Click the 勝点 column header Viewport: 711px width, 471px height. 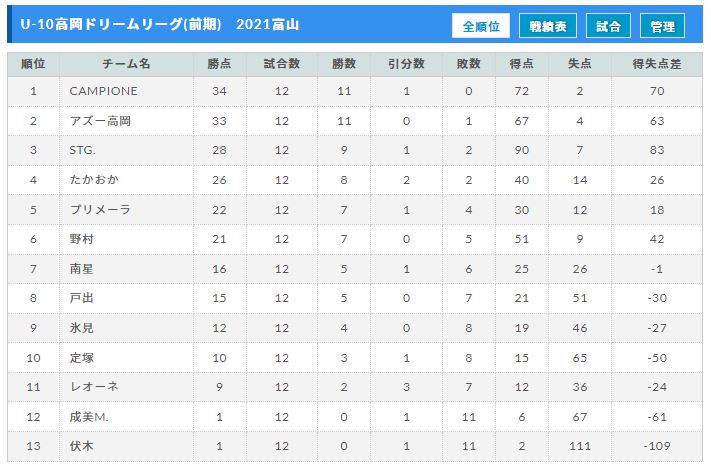click(x=219, y=64)
